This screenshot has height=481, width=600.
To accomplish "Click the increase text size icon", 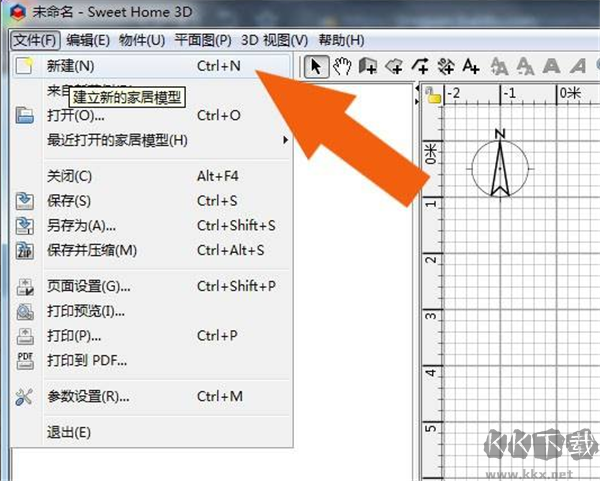I will tap(499, 67).
